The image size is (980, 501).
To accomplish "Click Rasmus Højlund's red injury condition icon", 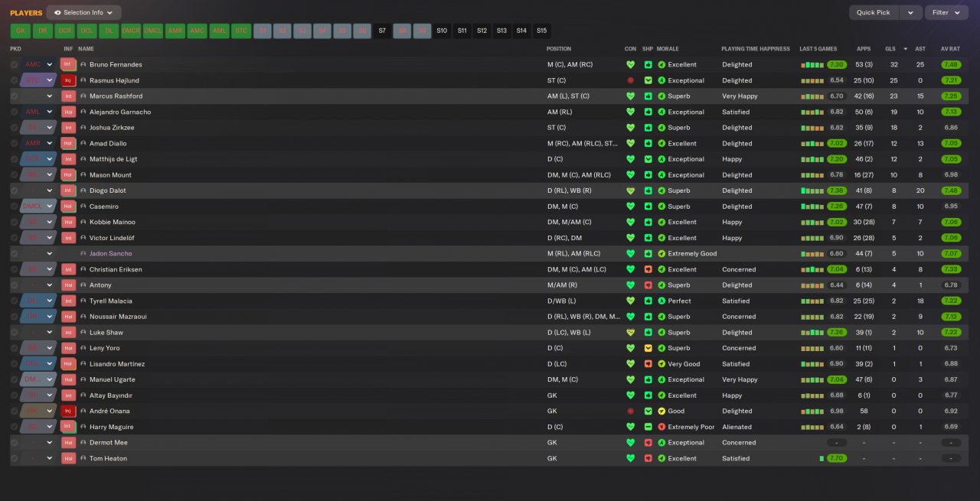I will [x=630, y=80].
